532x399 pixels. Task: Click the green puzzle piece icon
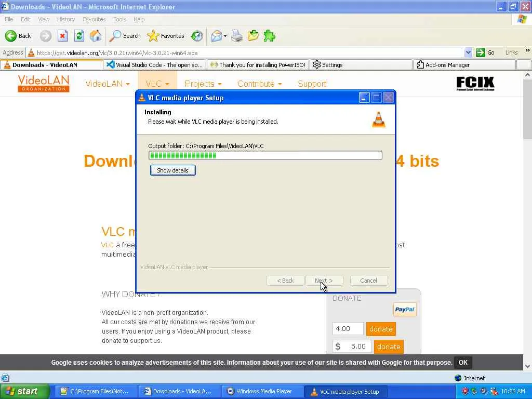click(x=270, y=36)
